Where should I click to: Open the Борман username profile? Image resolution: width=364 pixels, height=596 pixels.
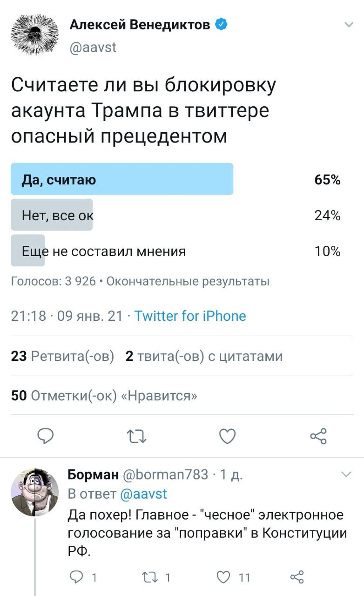pos(93,474)
